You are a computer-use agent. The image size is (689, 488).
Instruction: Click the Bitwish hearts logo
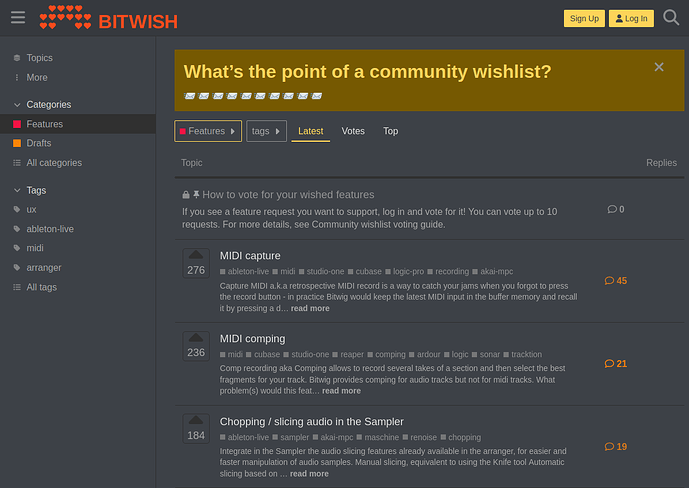(65, 18)
